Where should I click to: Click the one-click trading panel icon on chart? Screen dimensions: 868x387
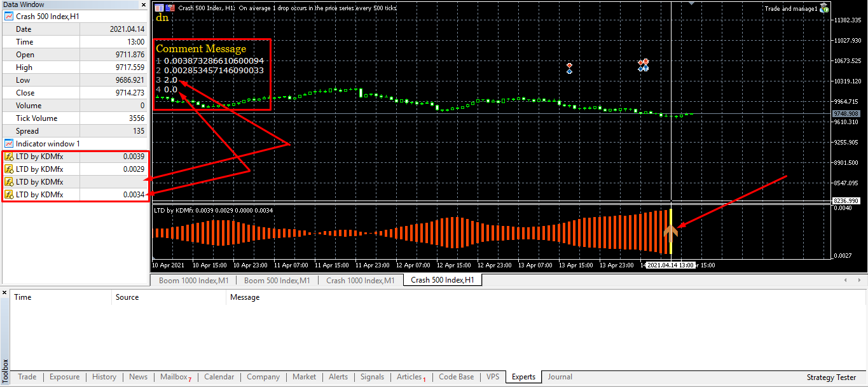pyautogui.click(x=159, y=8)
